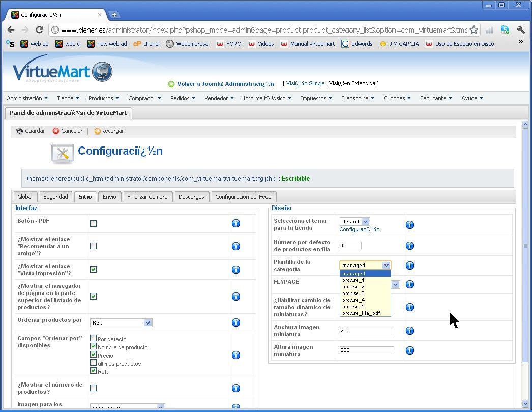Open Chrome wrench settings menu
This screenshot has width=532, height=412.
[x=521, y=30]
